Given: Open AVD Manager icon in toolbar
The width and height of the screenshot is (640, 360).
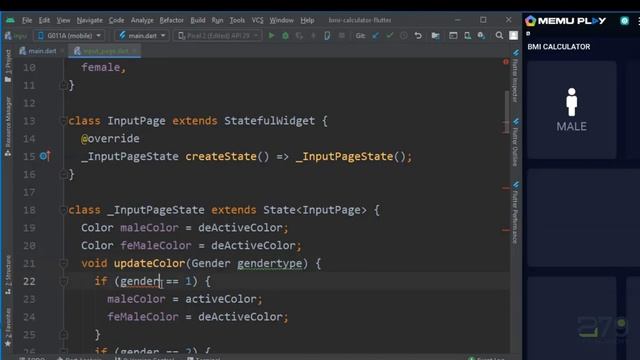Looking at the screenshot, I should [x=467, y=36].
